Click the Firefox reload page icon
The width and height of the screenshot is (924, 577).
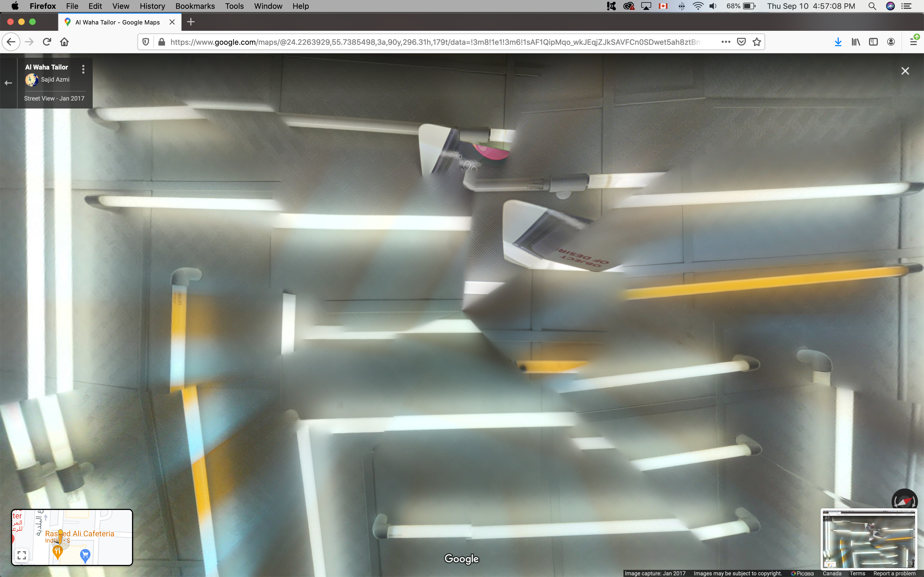pos(47,42)
